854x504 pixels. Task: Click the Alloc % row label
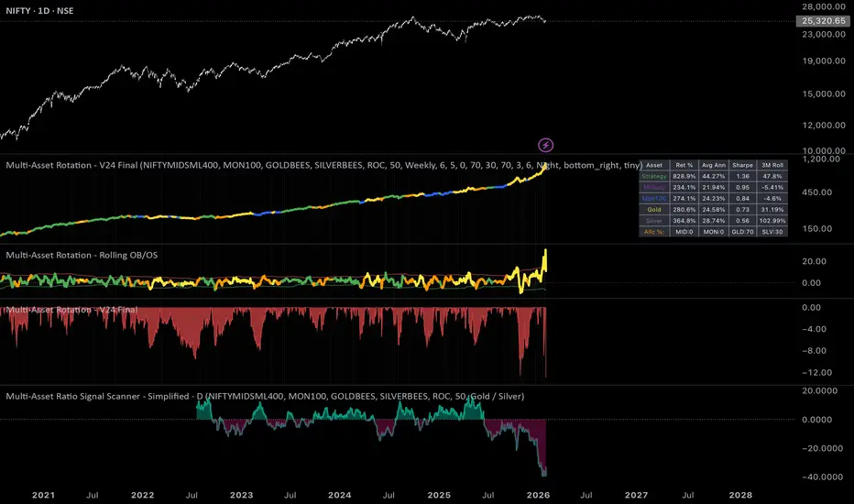tap(654, 232)
